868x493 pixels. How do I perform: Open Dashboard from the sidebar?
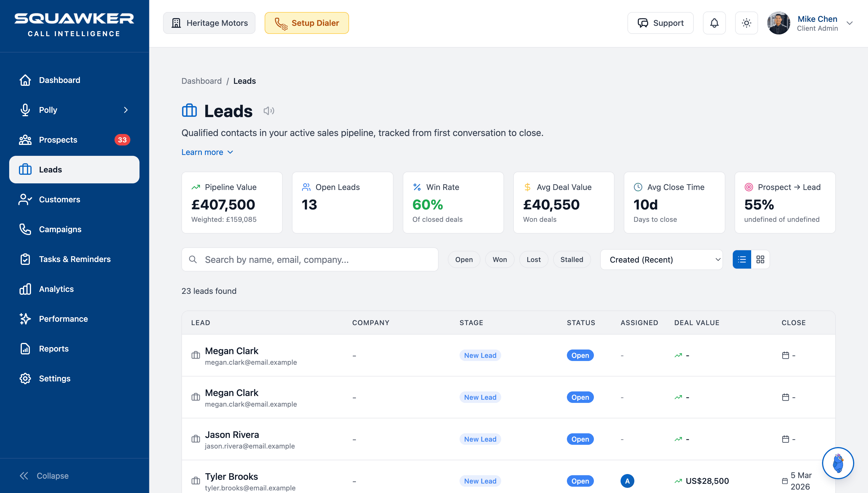[74, 80]
